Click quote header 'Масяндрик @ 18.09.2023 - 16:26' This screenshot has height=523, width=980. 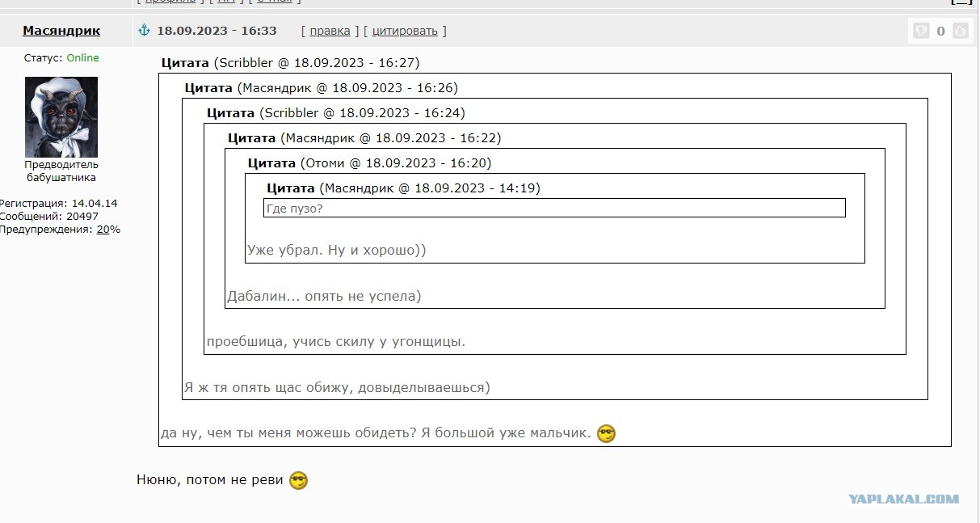click(x=347, y=88)
